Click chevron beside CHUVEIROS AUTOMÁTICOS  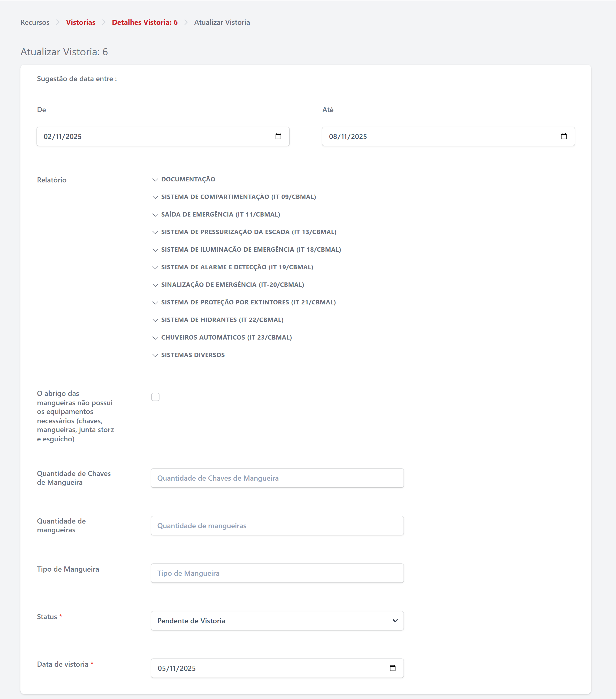tap(155, 337)
